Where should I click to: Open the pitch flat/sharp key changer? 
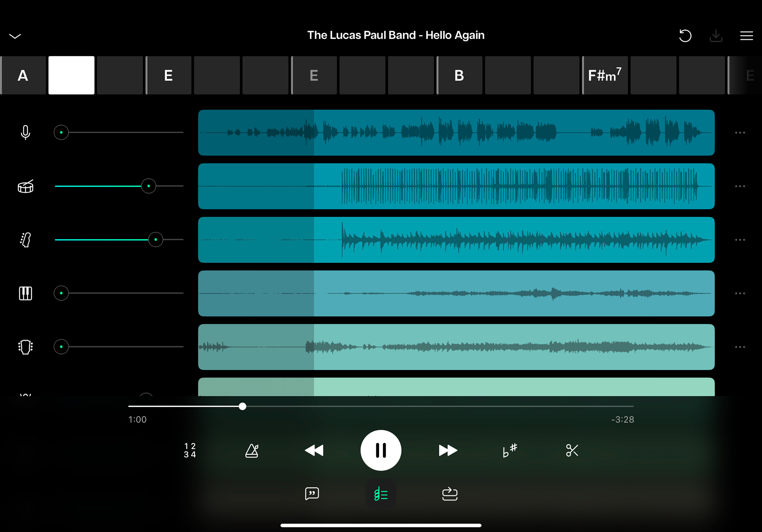pos(510,450)
